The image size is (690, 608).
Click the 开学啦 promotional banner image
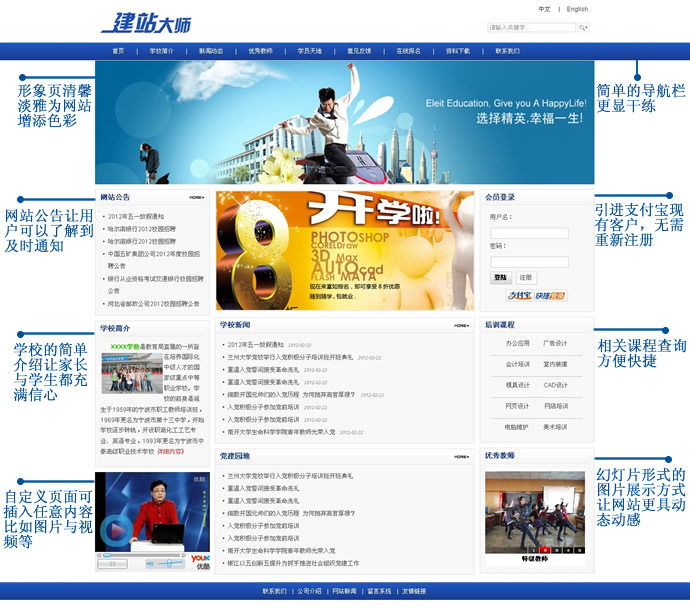[x=345, y=250]
